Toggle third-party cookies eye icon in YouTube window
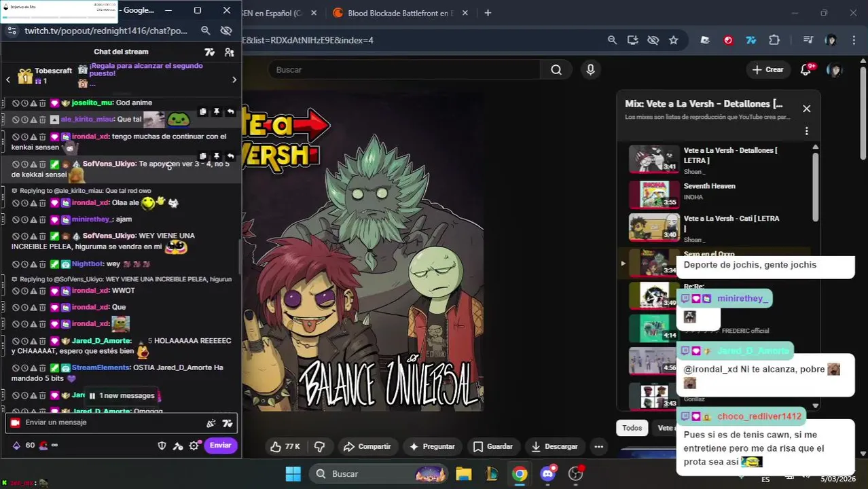The height and width of the screenshot is (489, 868). (653, 40)
